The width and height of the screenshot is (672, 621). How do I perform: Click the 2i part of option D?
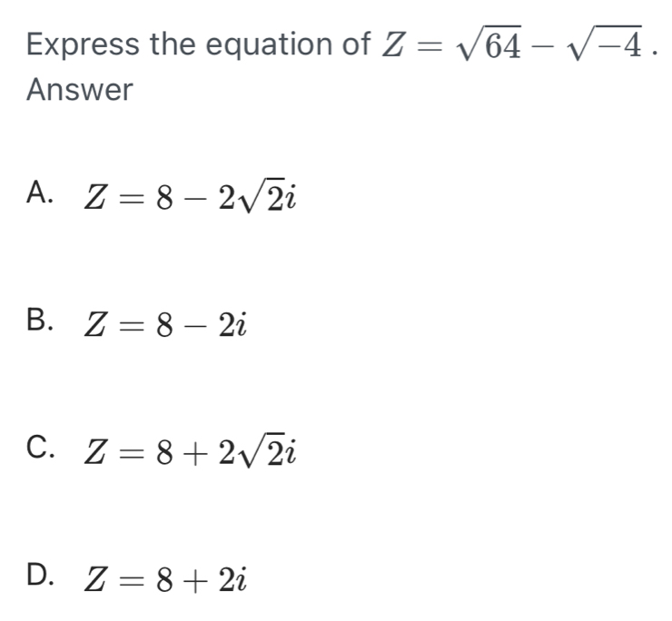tap(232, 579)
